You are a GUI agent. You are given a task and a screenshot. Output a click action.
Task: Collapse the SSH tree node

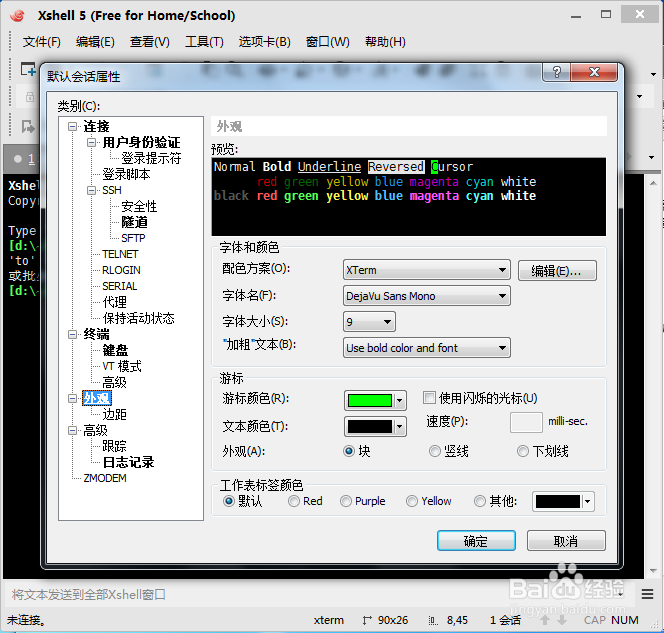[x=91, y=190]
